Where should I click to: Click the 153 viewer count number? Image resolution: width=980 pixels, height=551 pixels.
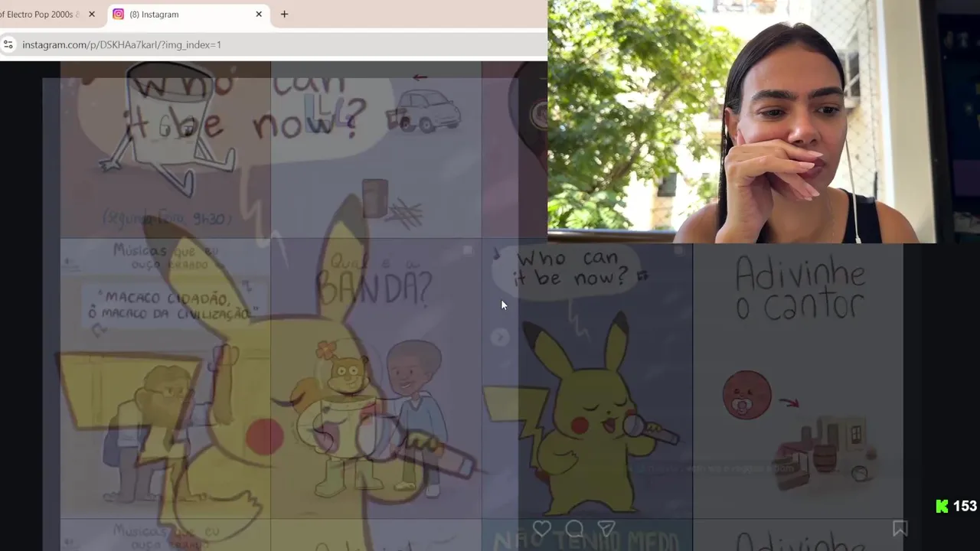965,506
